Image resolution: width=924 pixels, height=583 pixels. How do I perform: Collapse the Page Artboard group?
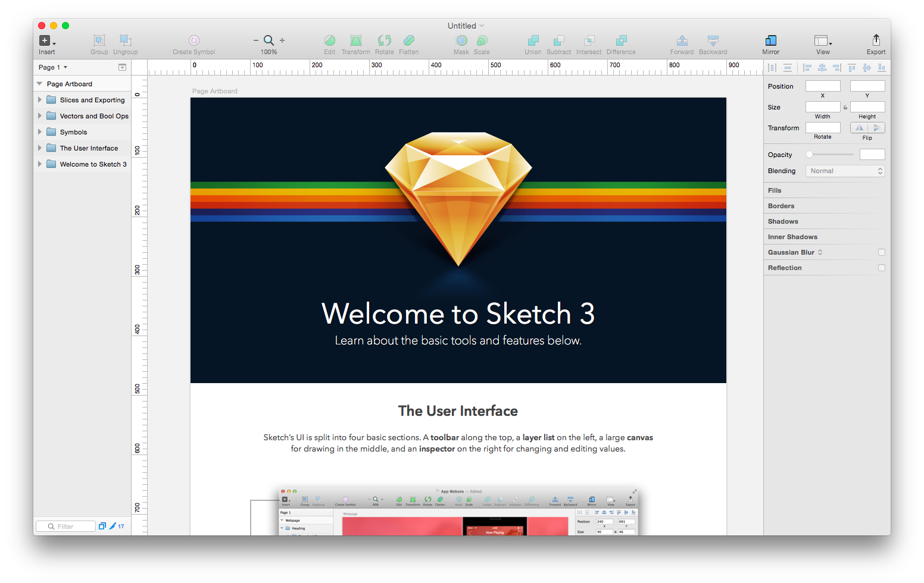pos(40,84)
